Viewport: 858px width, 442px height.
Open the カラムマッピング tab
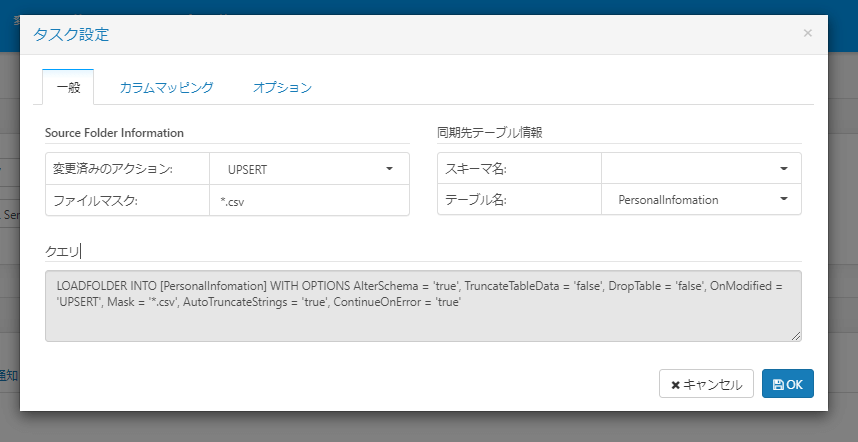(x=166, y=88)
